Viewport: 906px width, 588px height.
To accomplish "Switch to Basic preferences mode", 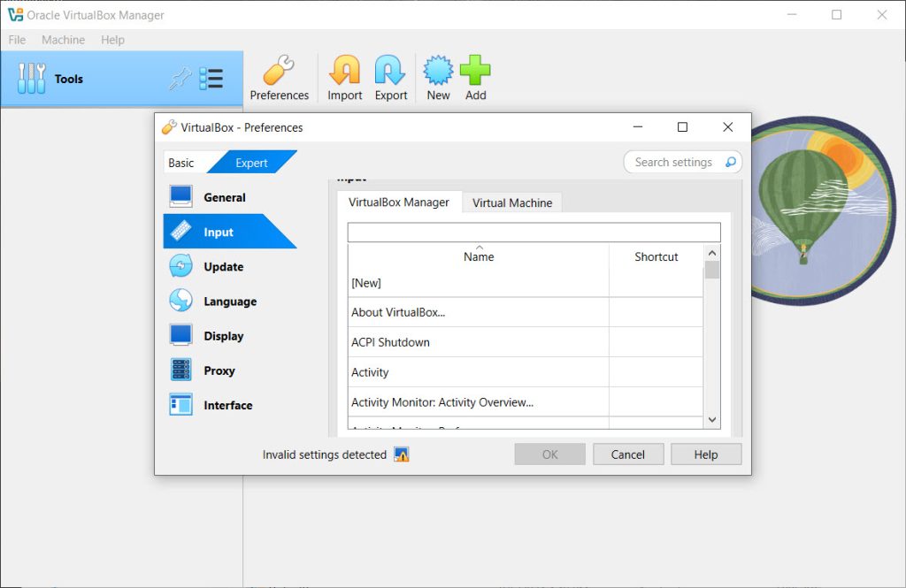I will (x=180, y=163).
